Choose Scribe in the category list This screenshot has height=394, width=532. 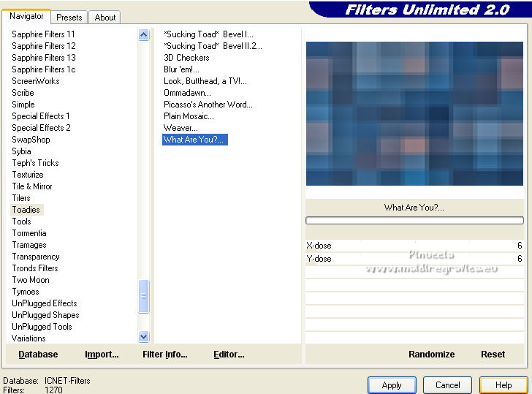click(23, 93)
